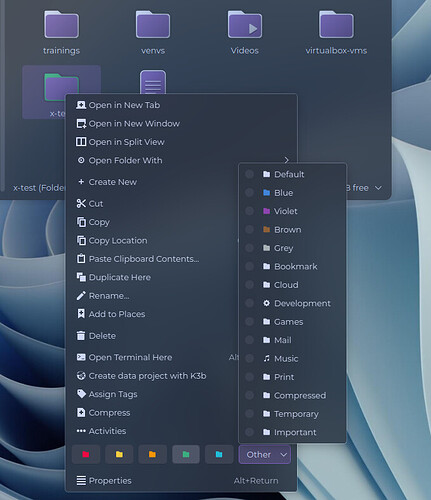This screenshot has height=500, width=431.
Task: Expand the Open Folder With submenu arrow
Action: pos(287,160)
